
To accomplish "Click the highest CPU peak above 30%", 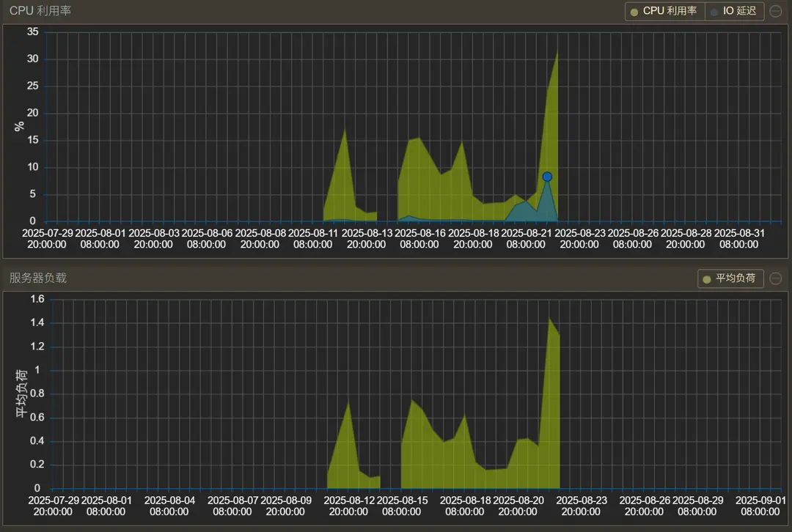I will pos(558,51).
